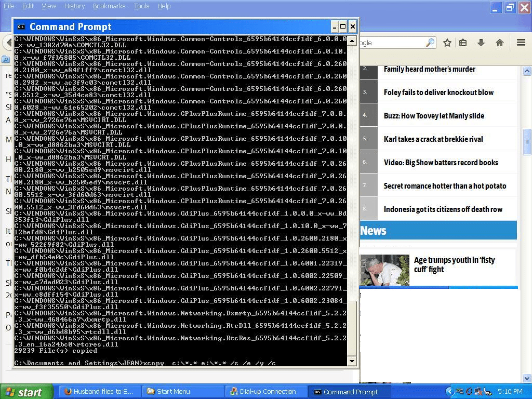Screen dimensions: 532x399
Task: Go to the homepage using the home icon
Action: tap(500, 43)
